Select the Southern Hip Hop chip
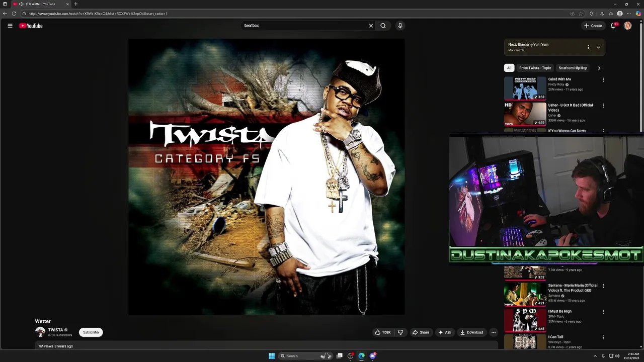The width and height of the screenshot is (644, 362). point(573,68)
